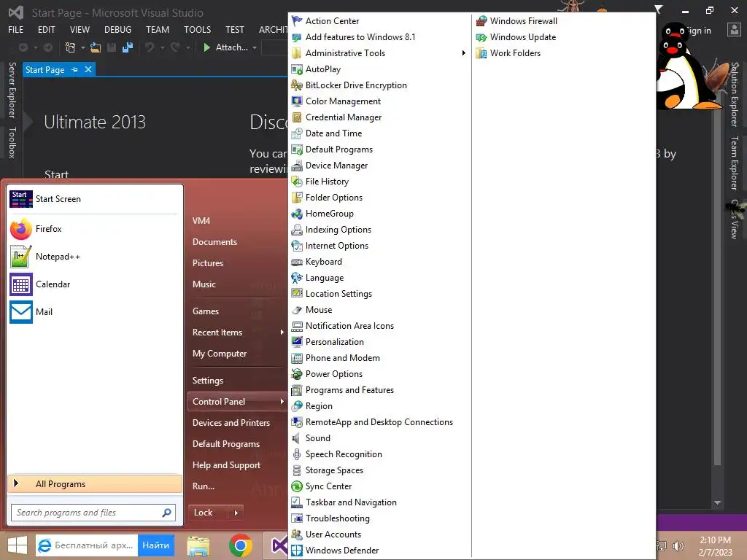The image size is (747, 560).
Task: Open Documents from Start menu
Action: coord(214,242)
